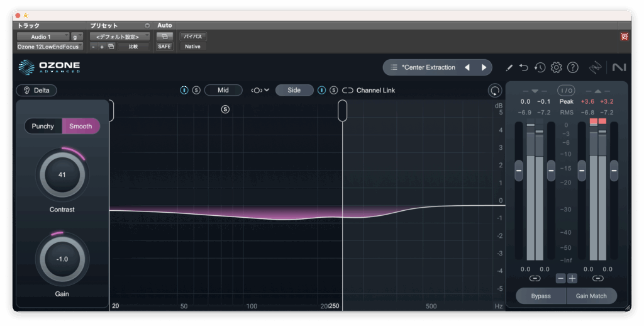Open the stereo mode dropdown between Mid and Side
644x326 pixels.
click(x=260, y=91)
